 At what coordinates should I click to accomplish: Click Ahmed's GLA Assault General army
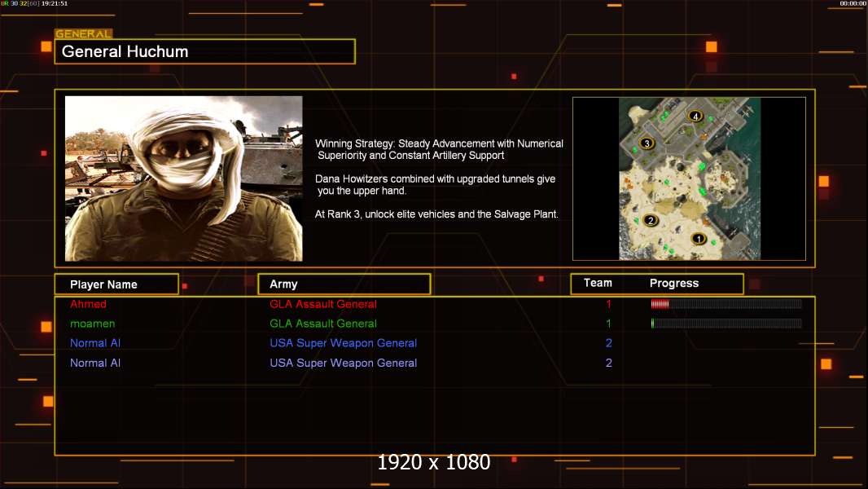pyautogui.click(x=323, y=304)
